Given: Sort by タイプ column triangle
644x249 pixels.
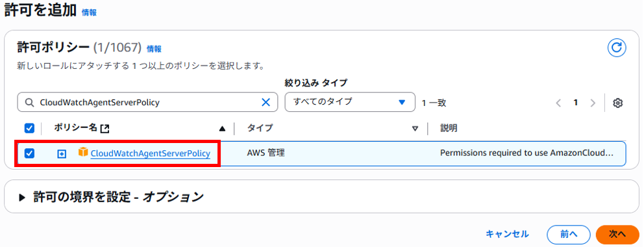Looking at the screenshot, I should 415,129.
